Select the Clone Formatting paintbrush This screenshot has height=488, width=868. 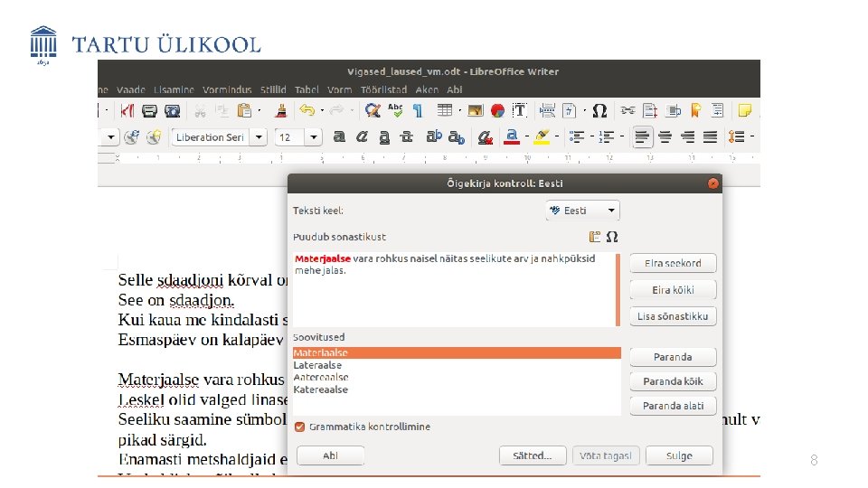click(x=281, y=110)
